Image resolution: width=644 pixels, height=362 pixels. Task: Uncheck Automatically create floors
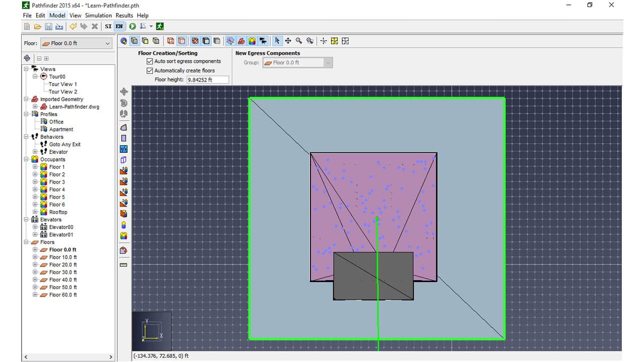(x=149, y=71)
